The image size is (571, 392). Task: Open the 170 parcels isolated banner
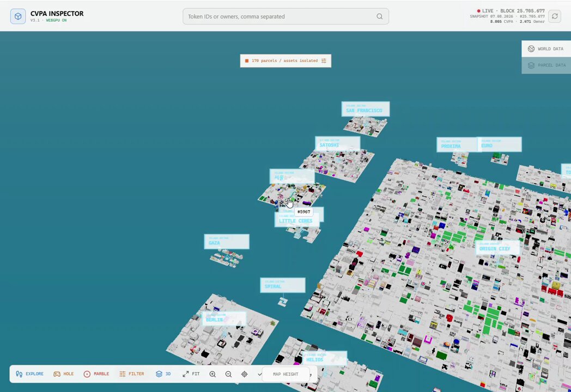pos(285,61)
